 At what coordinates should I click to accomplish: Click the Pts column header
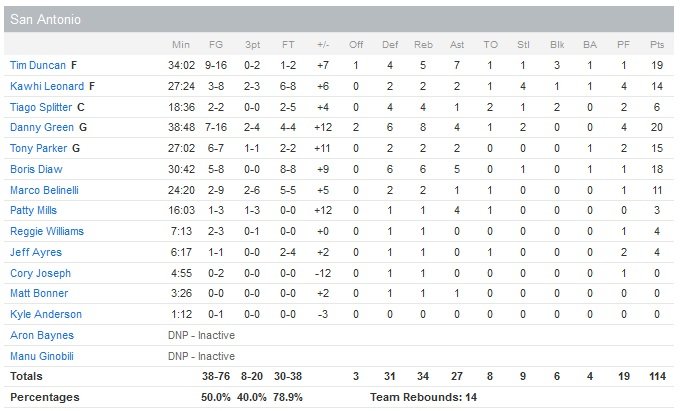tap(656, 45)
